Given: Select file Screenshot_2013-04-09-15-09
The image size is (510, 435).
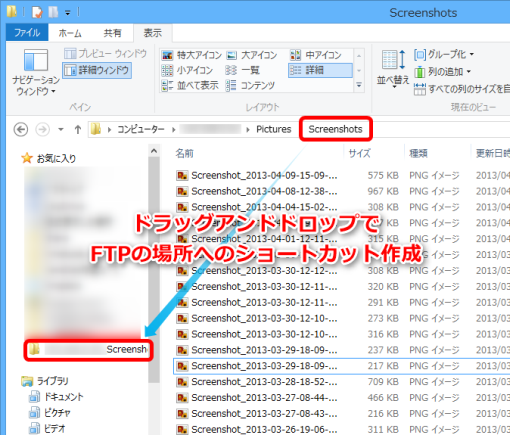Looking at the screenshot, I should coord(264,175).
